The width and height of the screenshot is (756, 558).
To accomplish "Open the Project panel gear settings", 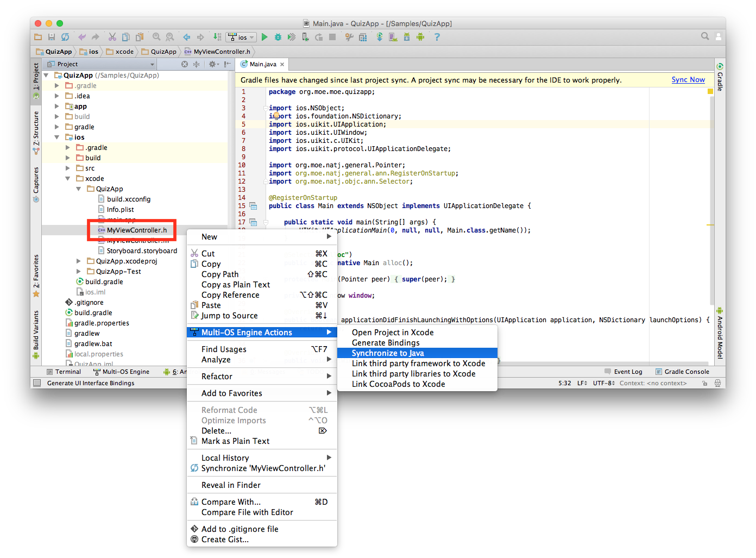I will pyautogui.click(x=213, y=64).
